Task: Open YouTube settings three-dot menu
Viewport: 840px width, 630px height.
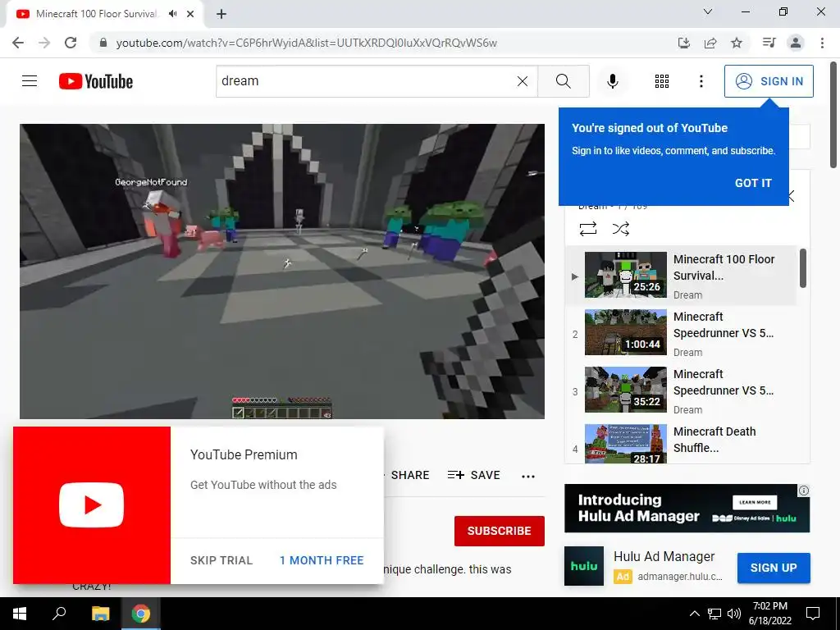Action: point(701,81)
